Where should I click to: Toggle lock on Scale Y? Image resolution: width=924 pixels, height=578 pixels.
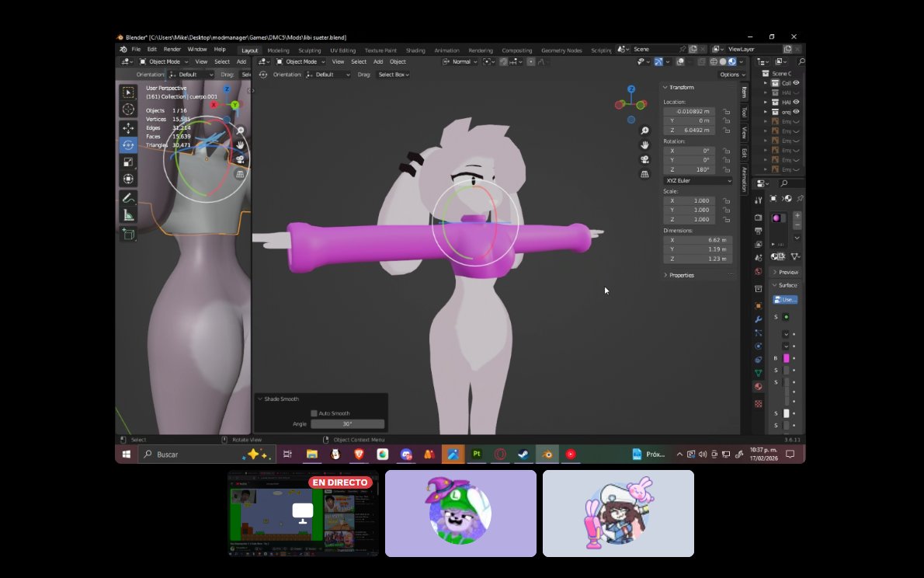[727, 210]
